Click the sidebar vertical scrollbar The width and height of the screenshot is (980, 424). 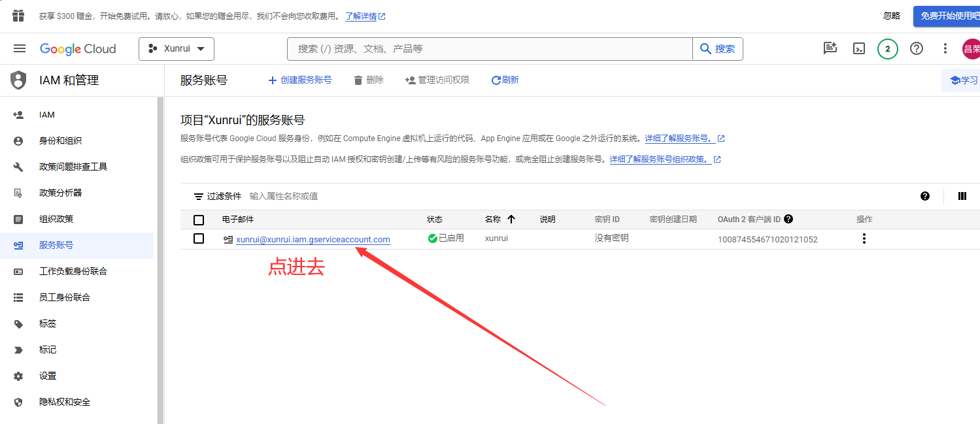coord(160,261)
